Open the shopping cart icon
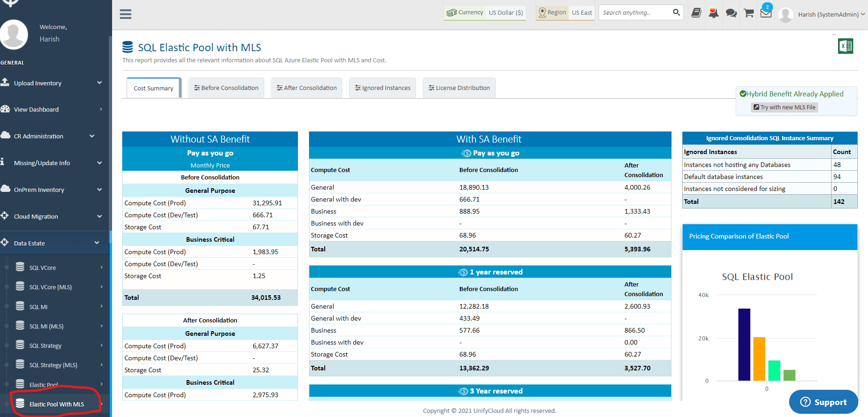 click(x=749, y=13)
